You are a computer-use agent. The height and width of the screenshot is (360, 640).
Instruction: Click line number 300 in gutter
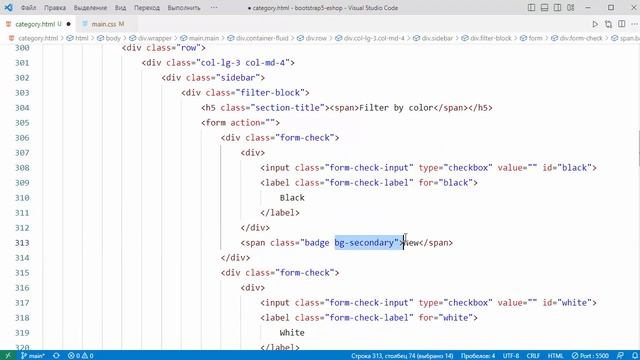pos(22,48)
